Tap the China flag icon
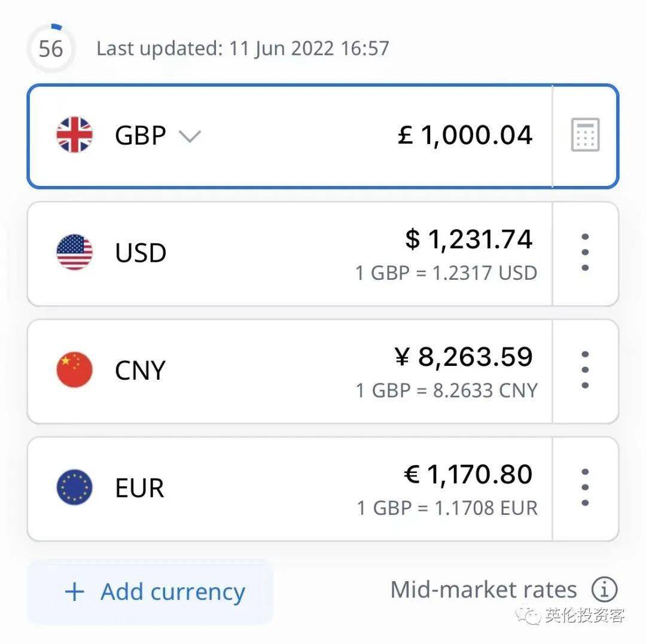646x644 pixels. point(75,370)
